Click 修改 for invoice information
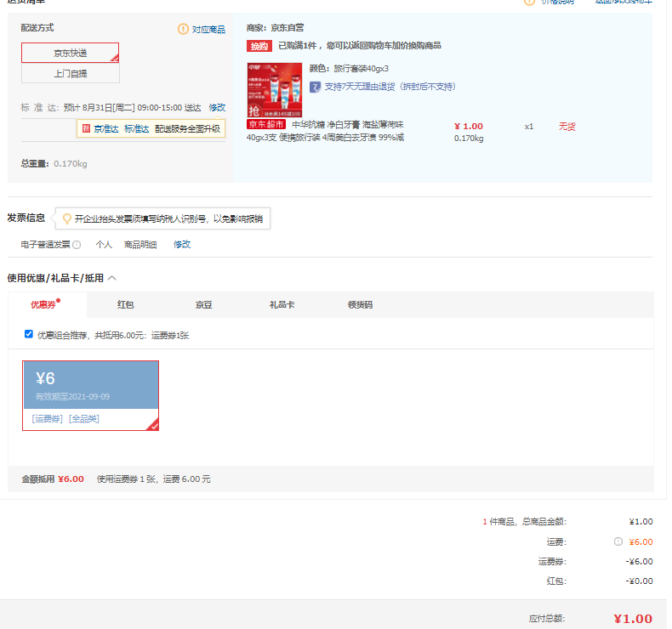Screen dimensions: 672x629 click(x=182, y=244)
